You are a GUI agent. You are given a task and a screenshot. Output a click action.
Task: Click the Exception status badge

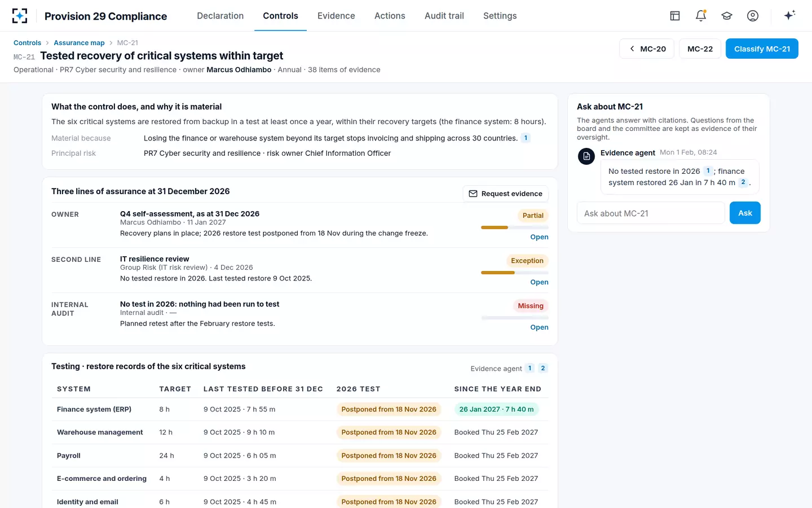pos(527,261)
